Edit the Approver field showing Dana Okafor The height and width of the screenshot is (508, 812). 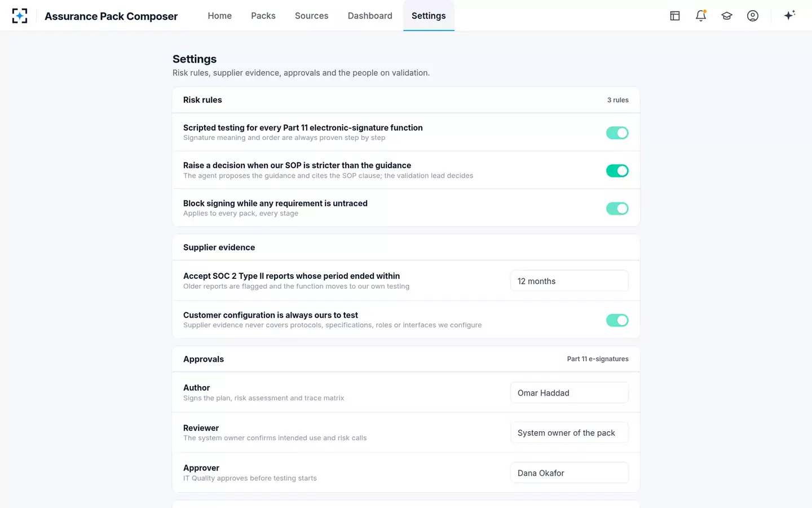[x=570, y=473]
